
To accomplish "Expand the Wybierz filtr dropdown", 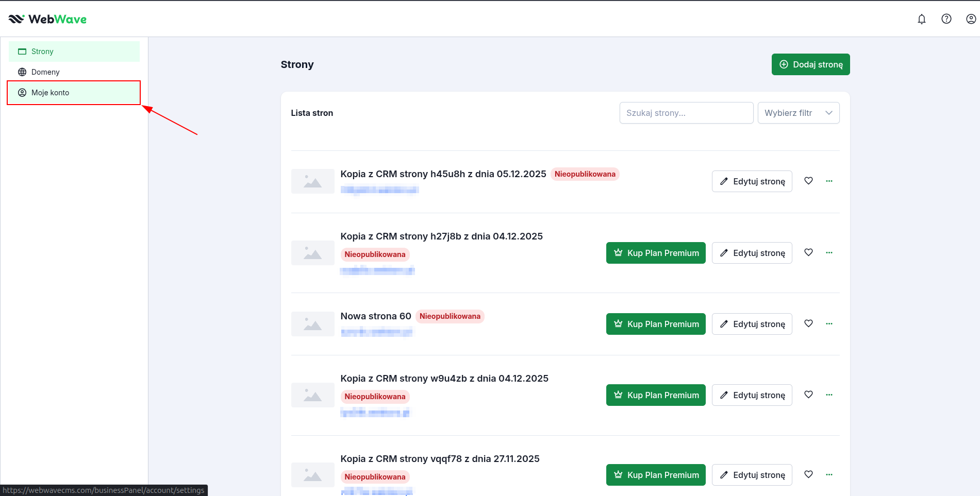I will [x=798, y=113].
